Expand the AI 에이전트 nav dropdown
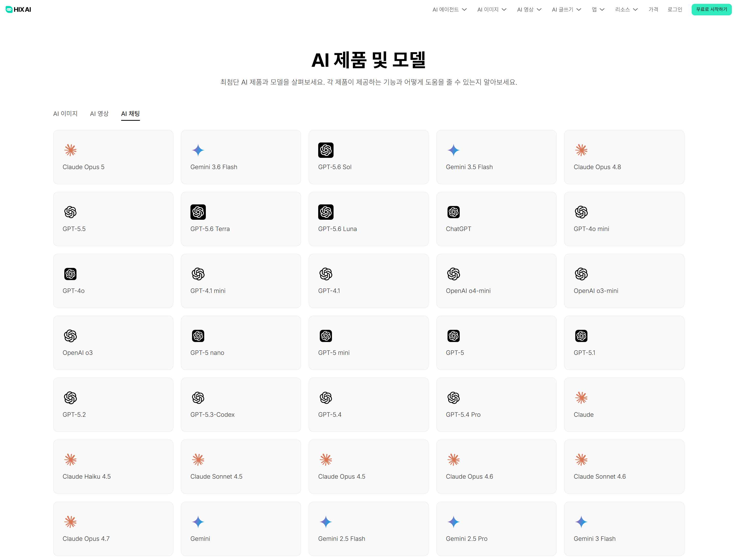The width and height of the screenshot is (738, 560). [450, 9]
